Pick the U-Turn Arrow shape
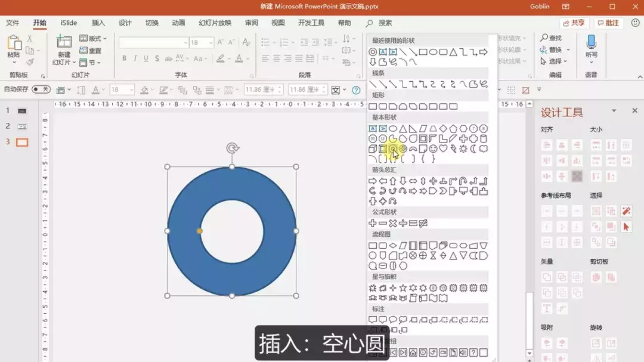 (463, 181)
